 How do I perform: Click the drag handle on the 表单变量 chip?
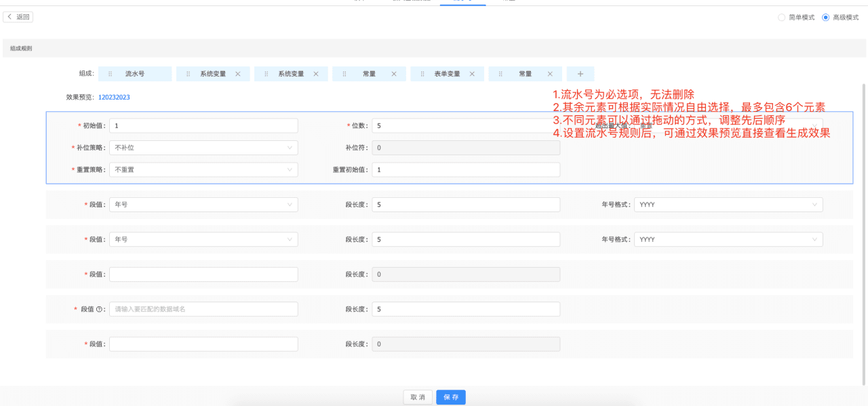tap(422, 74)
